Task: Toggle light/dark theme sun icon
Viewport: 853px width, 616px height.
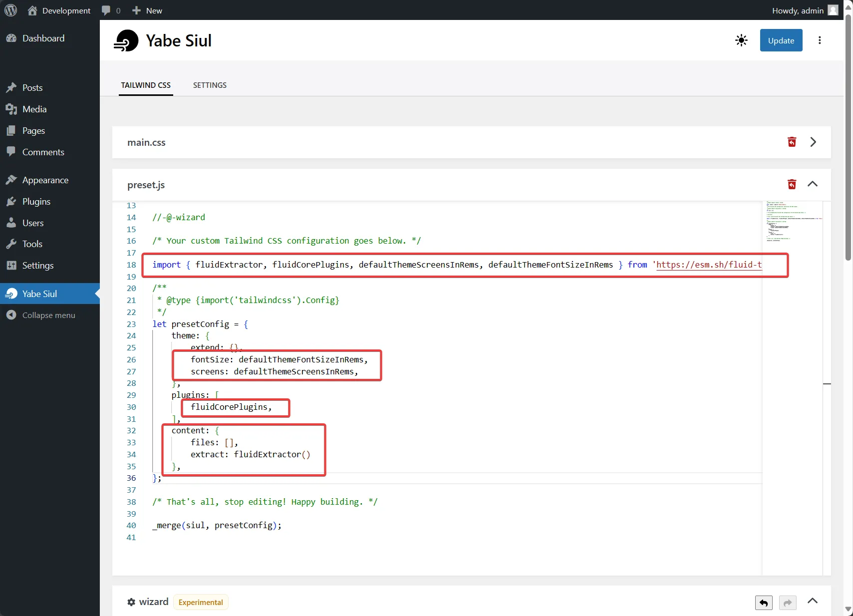Action: pyautogui.click(x=741, y=40)
